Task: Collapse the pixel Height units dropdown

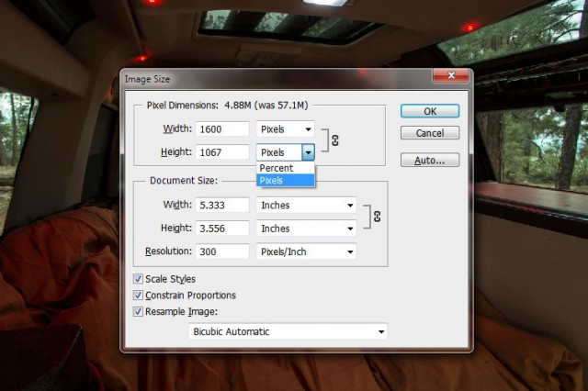Action: (309, 152)
